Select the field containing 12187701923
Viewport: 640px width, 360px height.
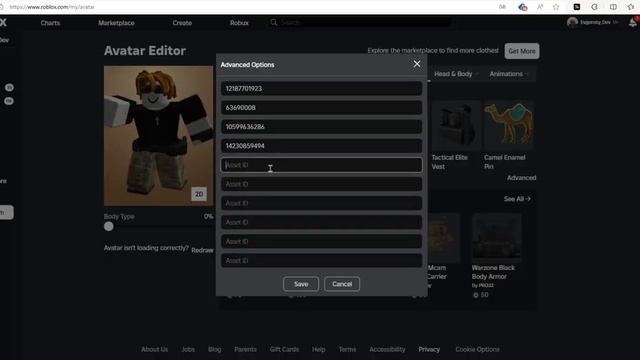[322, 89]
